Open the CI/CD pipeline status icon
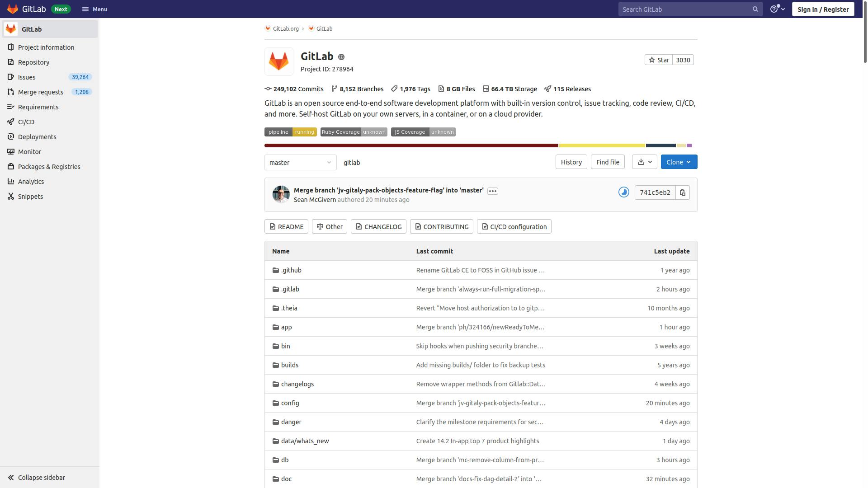 [623, 193]
